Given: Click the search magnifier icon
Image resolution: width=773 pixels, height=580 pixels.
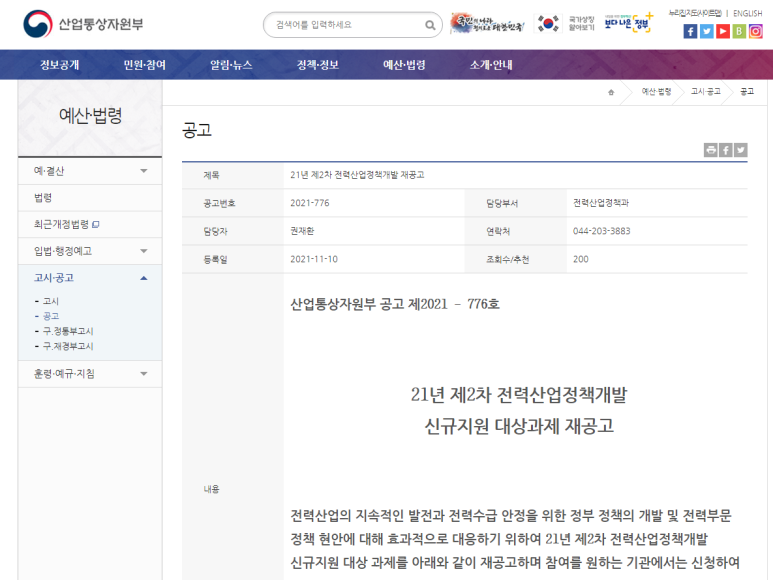Looking at the screenshot, I should tap(430, 25).
